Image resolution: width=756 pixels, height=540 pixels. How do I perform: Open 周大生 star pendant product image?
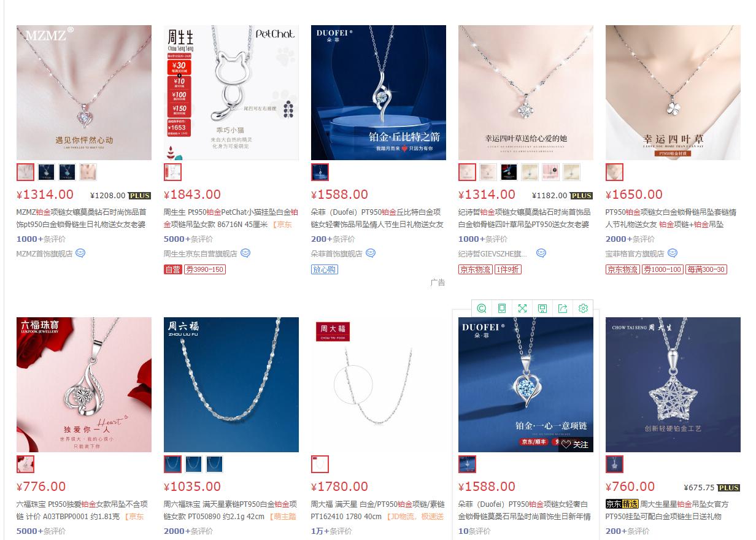coord(673,385)
